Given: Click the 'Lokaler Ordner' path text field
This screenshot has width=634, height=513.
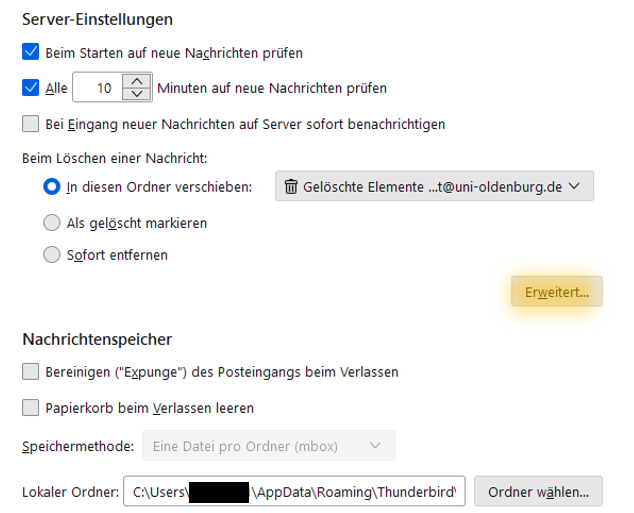Looking at the screenshot, I should coord(294,492).
